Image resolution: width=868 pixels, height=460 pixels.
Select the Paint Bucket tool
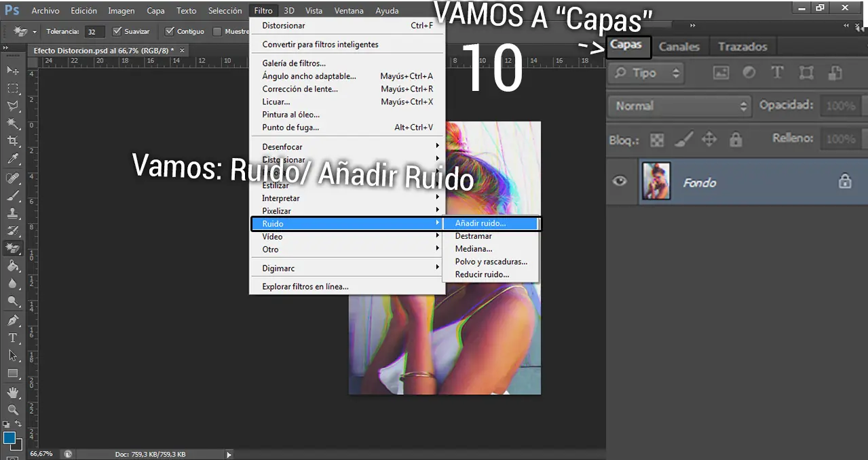tap(13, 267)
